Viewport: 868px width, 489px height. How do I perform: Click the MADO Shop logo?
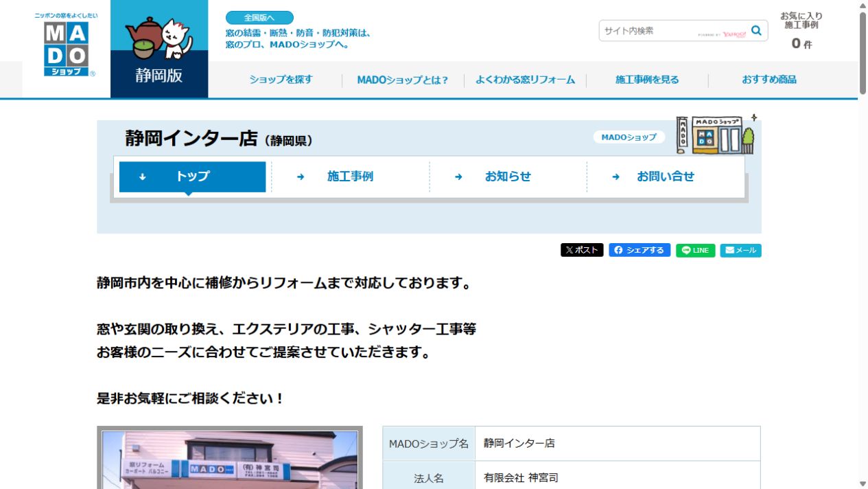tap(66, 45)
